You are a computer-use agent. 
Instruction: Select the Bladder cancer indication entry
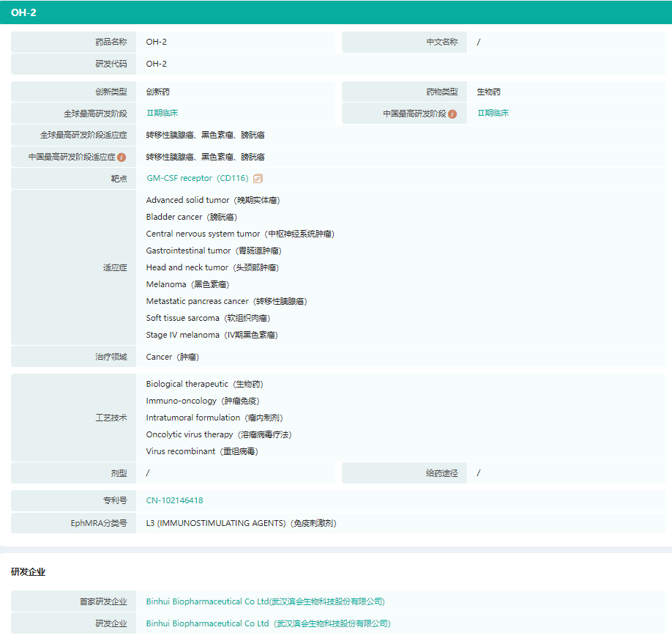pyautogui.click(x=191, y=218)
